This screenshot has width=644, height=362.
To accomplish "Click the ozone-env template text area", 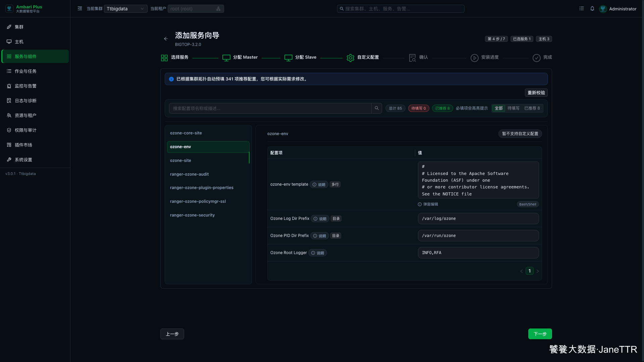I will click(478, 180).
